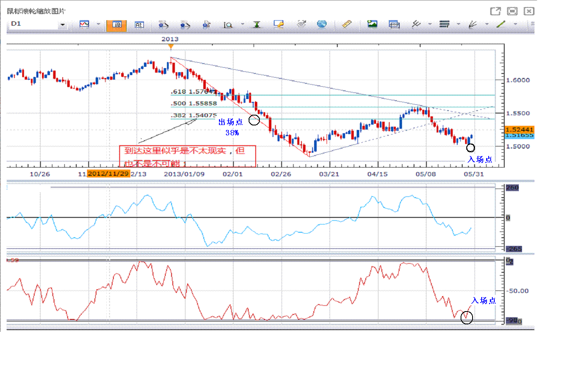
Task: Select the Fibonacci levels tool icon
Action: (x=444, y=24)
